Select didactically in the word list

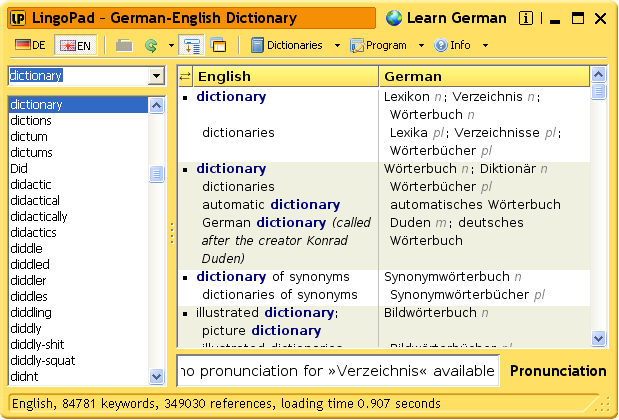click(x=78, y=217)
